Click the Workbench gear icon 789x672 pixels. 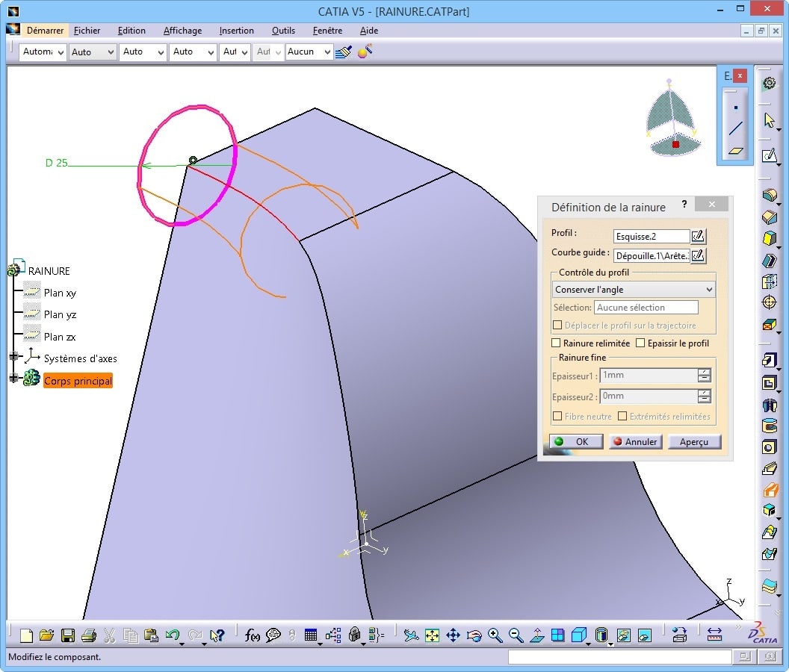point(769,83)
